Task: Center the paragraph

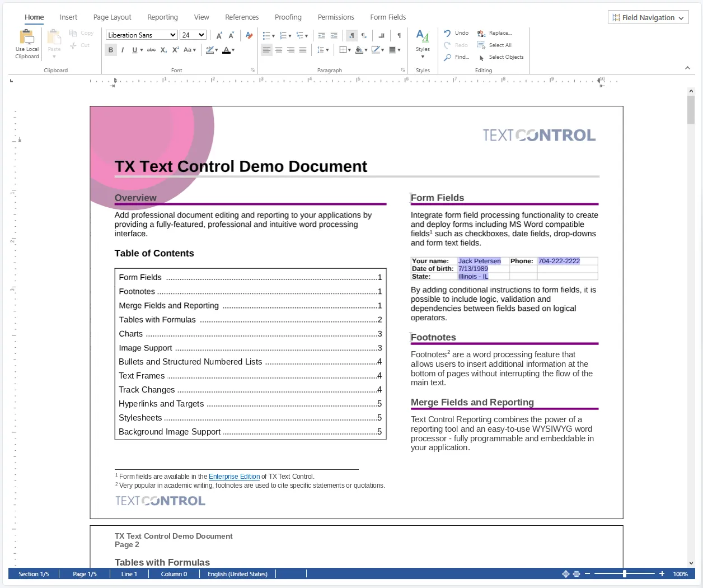Action: [x=279, y=50]
